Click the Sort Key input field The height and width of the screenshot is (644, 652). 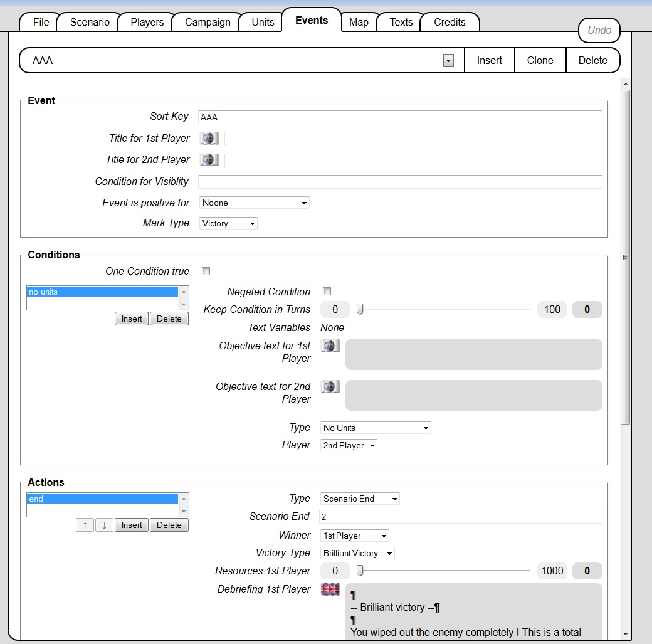[x=400, y=117]
